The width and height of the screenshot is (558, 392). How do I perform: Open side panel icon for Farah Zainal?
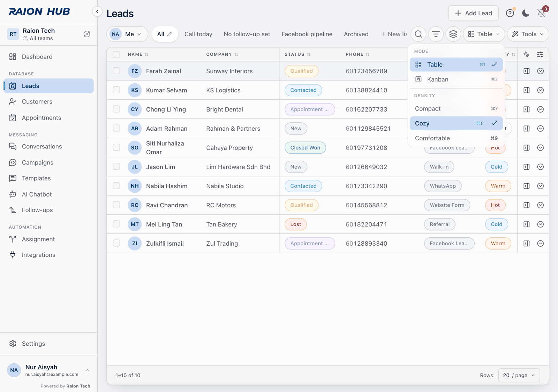(x=527, y=71)
